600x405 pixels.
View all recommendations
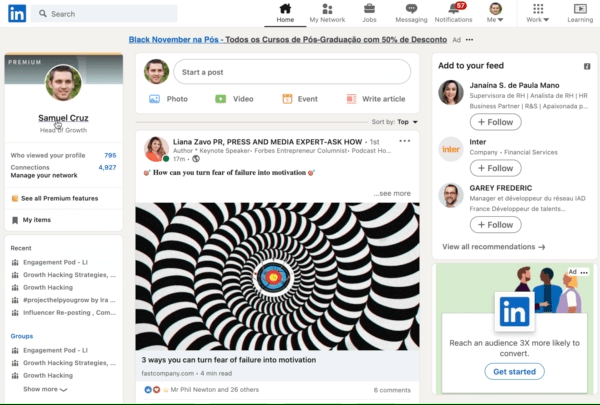[494, 247]
